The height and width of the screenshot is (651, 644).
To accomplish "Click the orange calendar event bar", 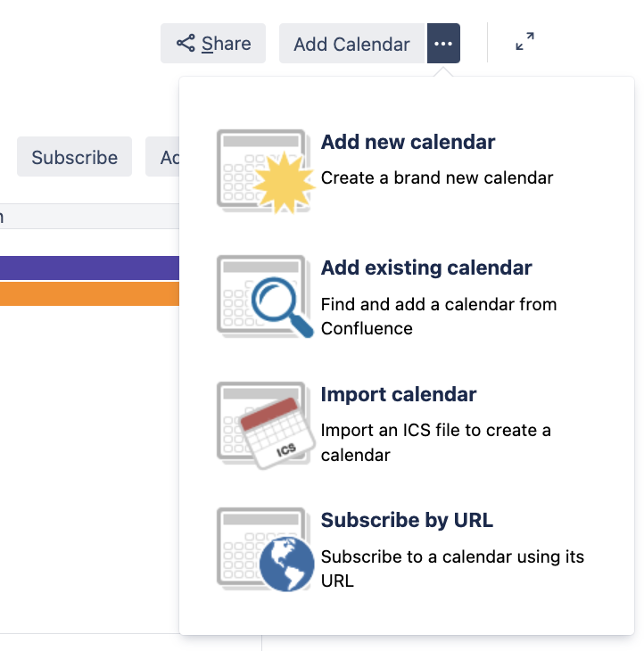I will point(89,294).
